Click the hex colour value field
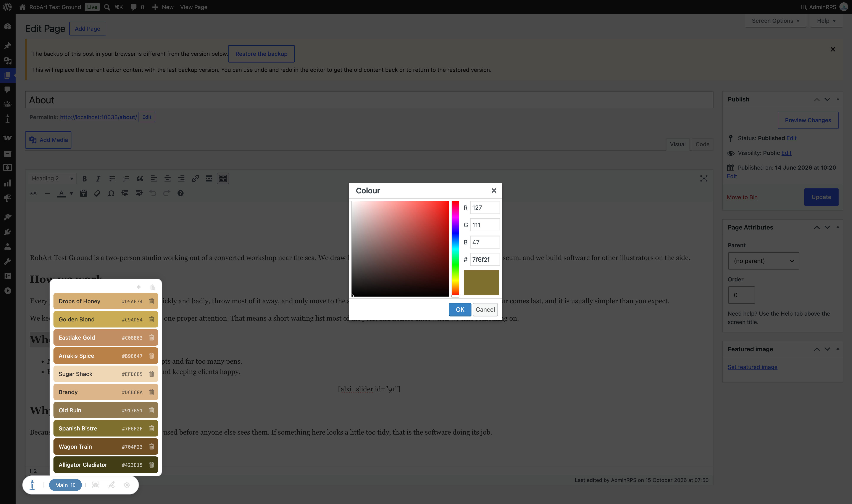Viewport: 852px width, 504px height. point(485,260)
